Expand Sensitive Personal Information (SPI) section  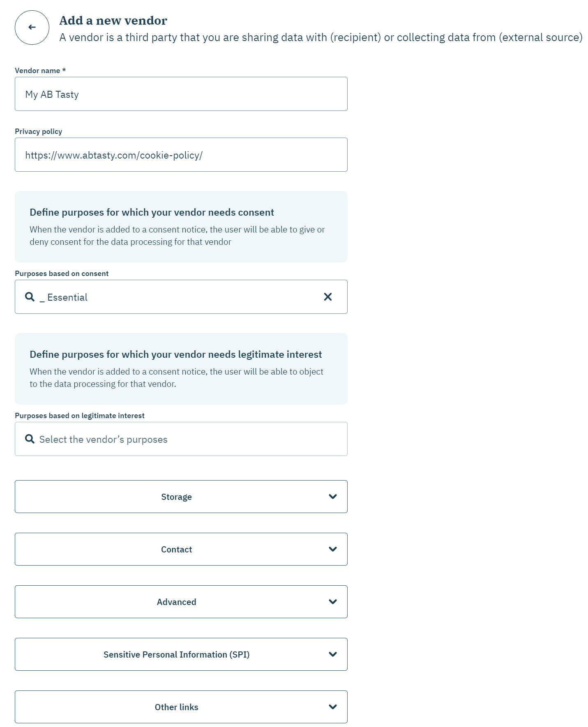177,654
